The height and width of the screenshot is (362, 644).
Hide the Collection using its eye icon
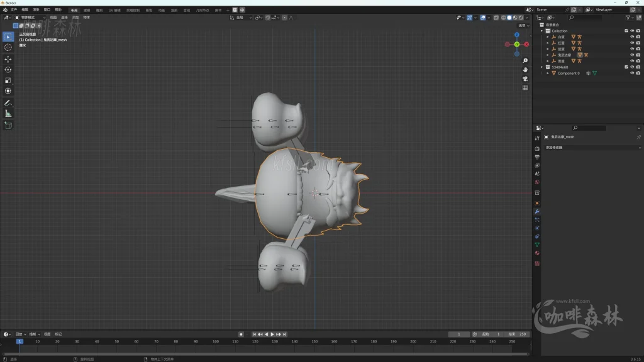(x=632, y=31)
